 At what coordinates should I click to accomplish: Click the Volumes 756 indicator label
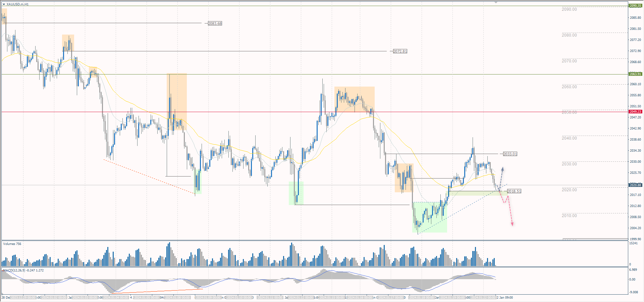tap(12, 244)
